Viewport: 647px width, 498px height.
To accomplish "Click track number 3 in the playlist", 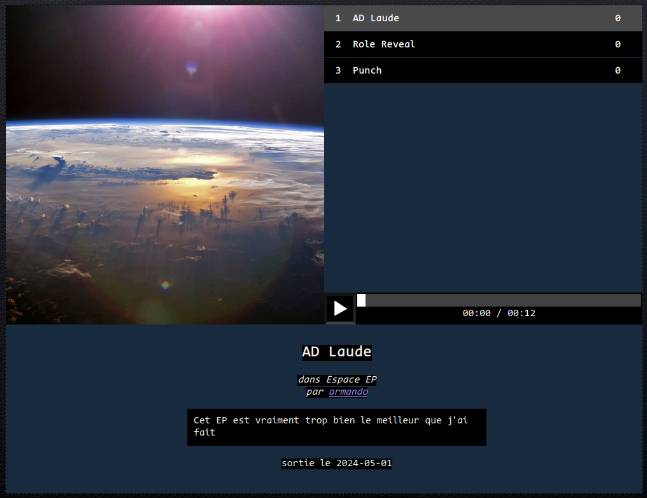I will (x=338, y=70).
